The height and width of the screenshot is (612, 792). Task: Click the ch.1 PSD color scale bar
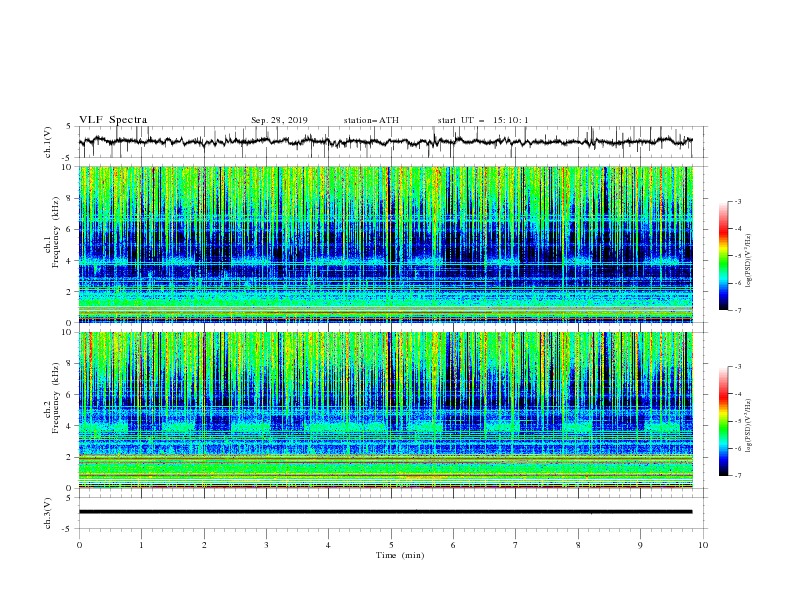pyautogui.click(x=723, y=256)
